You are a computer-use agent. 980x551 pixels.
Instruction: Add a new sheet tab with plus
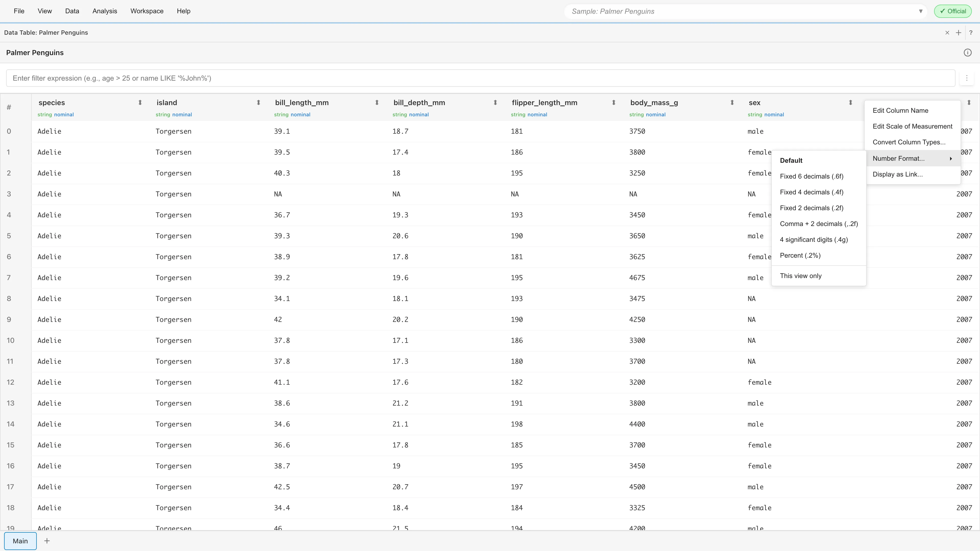(47, 541)
